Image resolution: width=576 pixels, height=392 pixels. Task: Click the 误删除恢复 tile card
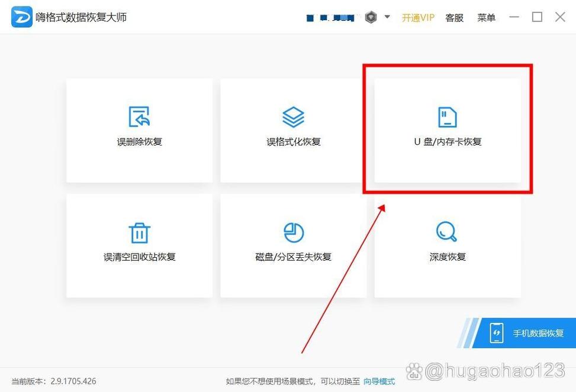coord(139,130)
